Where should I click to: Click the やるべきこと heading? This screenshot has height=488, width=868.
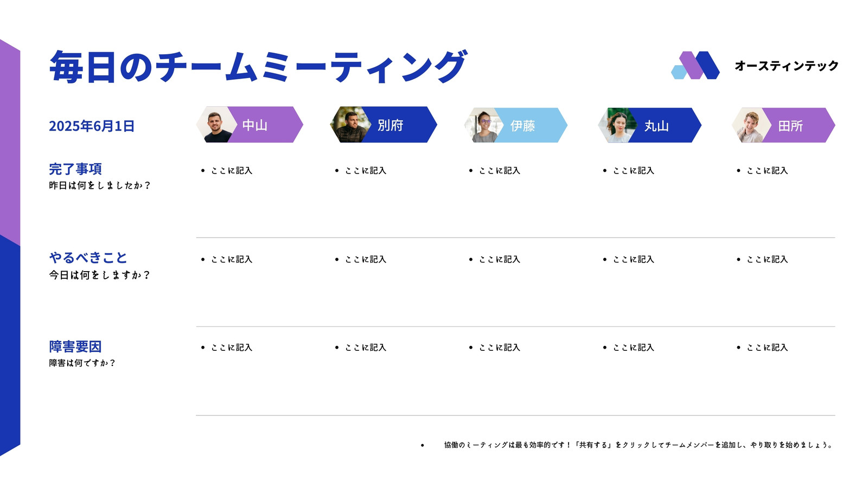[88, 258]
